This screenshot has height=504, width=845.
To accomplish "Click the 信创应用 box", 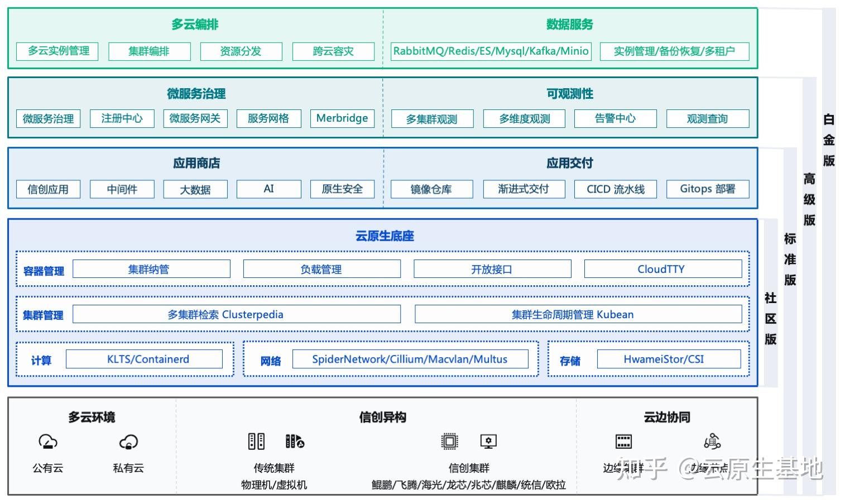I will pyautogui.click(x=48, y=189).
